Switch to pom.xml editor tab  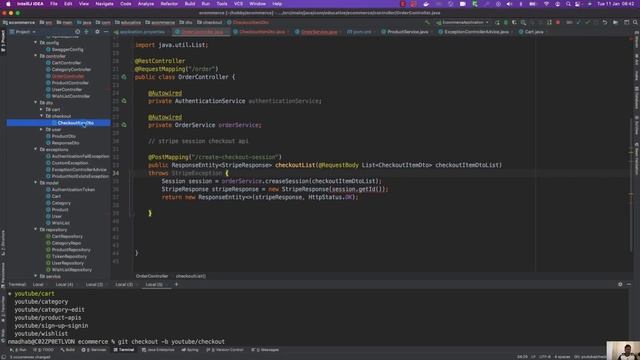point(360,31)
